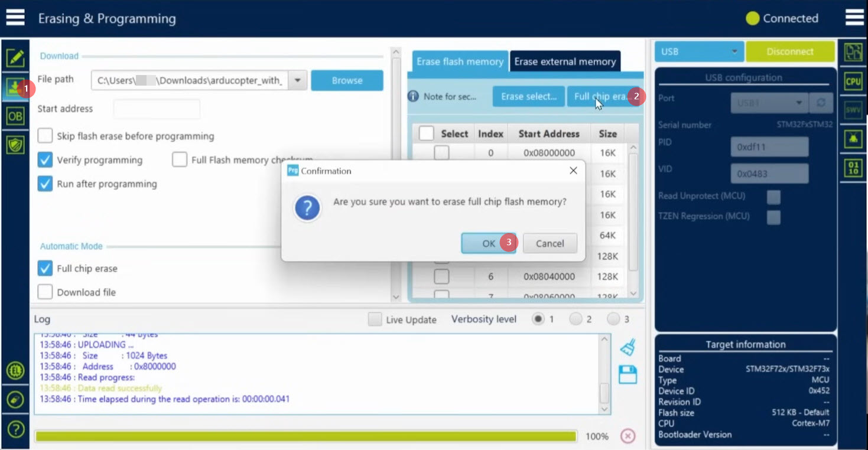Image resolution: width=868 pixels, height=450 pixels.
Task: Open the CPU panel icon on right sidebar
Action: (x=853, y=81)
